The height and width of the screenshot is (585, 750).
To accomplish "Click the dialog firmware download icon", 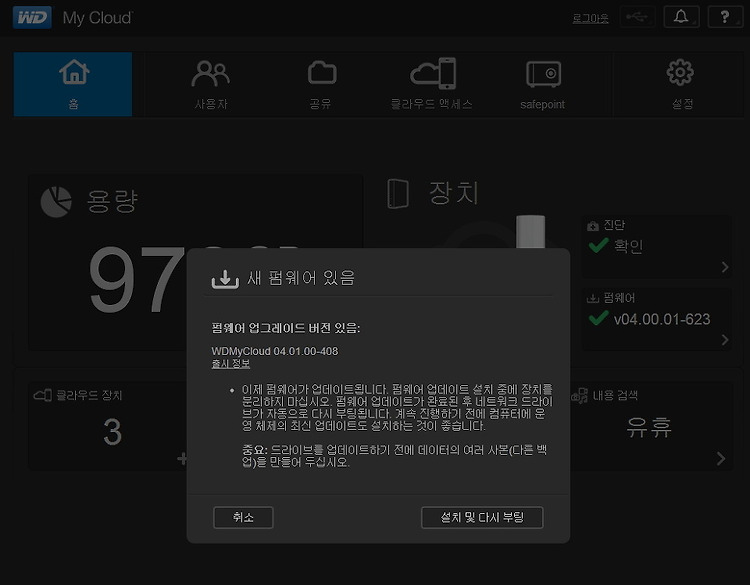I will tap(225, 279).
